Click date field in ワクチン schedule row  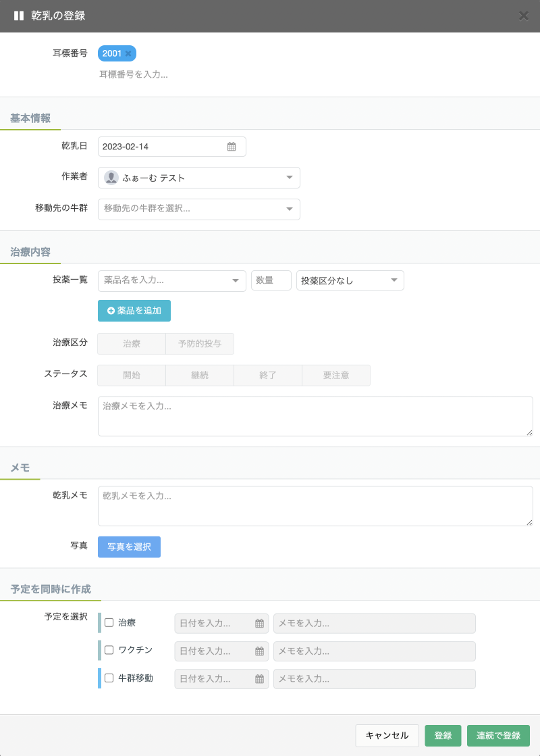[221, 651]
